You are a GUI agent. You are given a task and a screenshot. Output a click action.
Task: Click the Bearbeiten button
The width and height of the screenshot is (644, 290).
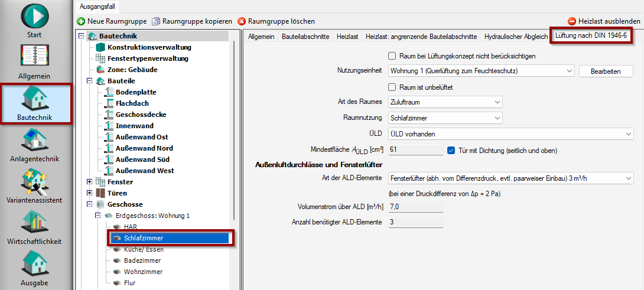coord(606,71)
